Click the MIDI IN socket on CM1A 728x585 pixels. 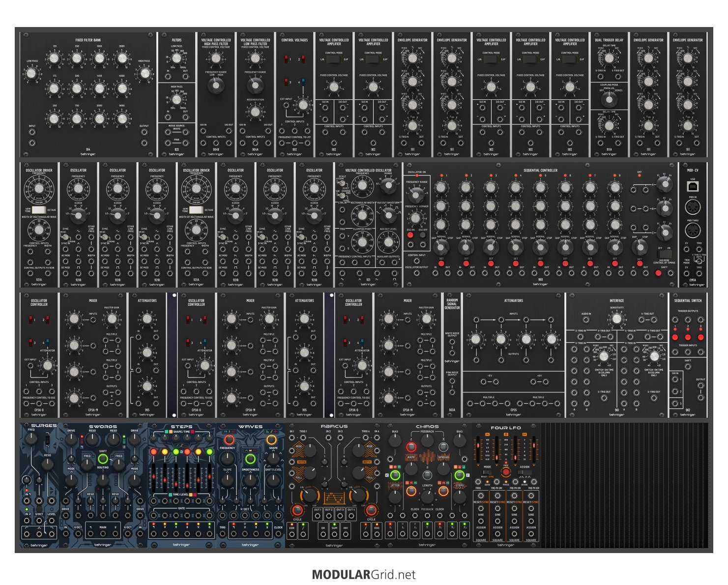693,207
